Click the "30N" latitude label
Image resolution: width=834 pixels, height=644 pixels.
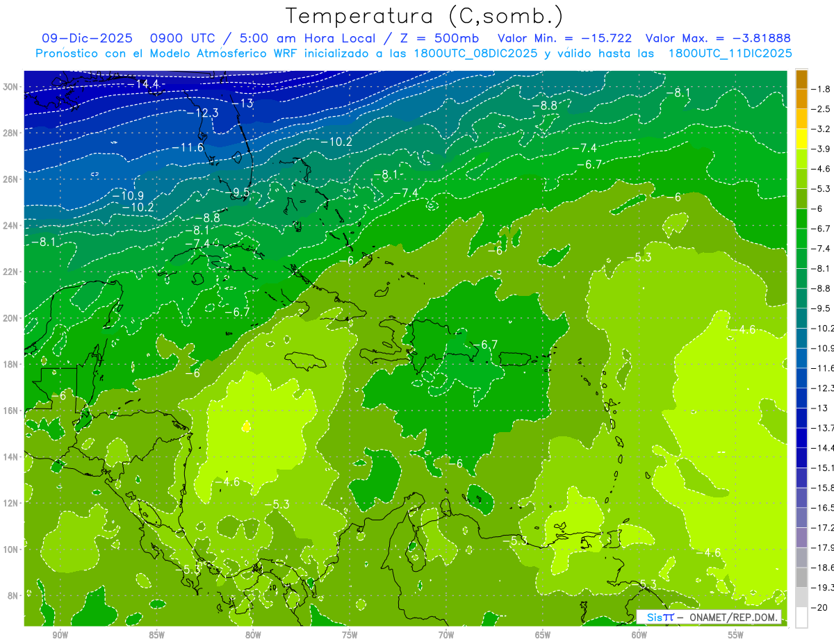coord(11,86)
